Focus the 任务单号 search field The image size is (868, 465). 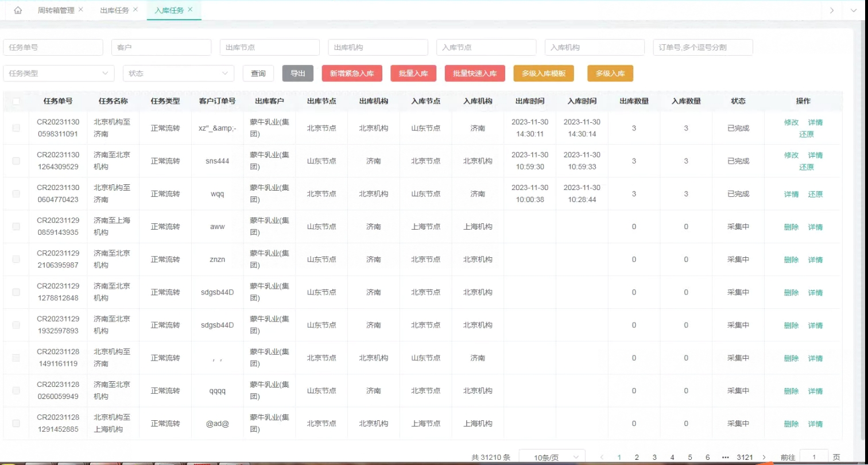click(53, 47)
